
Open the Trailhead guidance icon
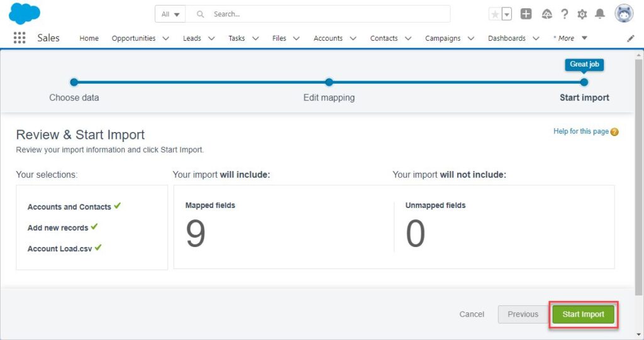[547, 14]
